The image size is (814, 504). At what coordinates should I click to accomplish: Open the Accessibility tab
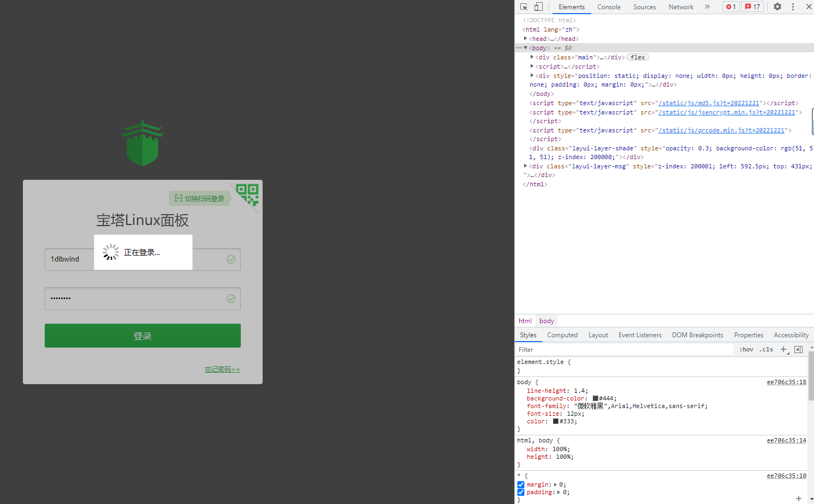[x=791, y=335]
